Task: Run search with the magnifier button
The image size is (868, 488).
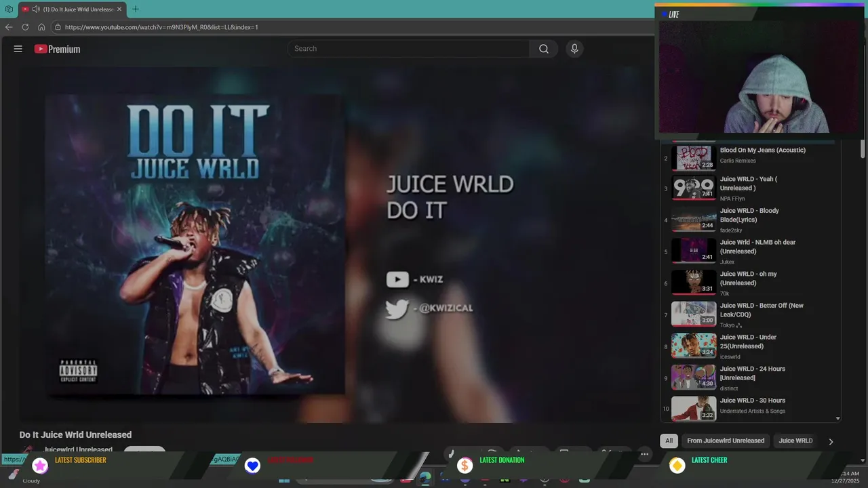Action: 544,49
